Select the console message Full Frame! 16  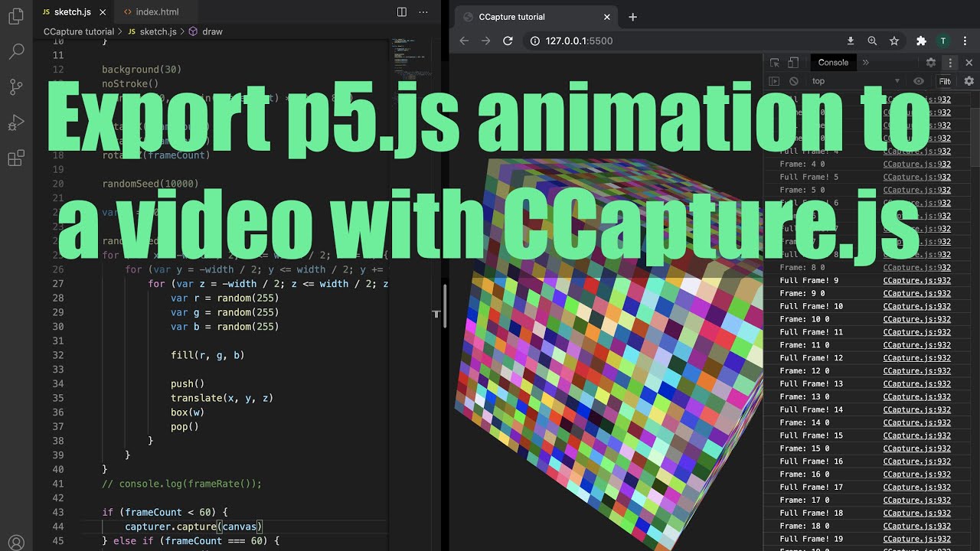pyautogui.click(x=811, y=461)
